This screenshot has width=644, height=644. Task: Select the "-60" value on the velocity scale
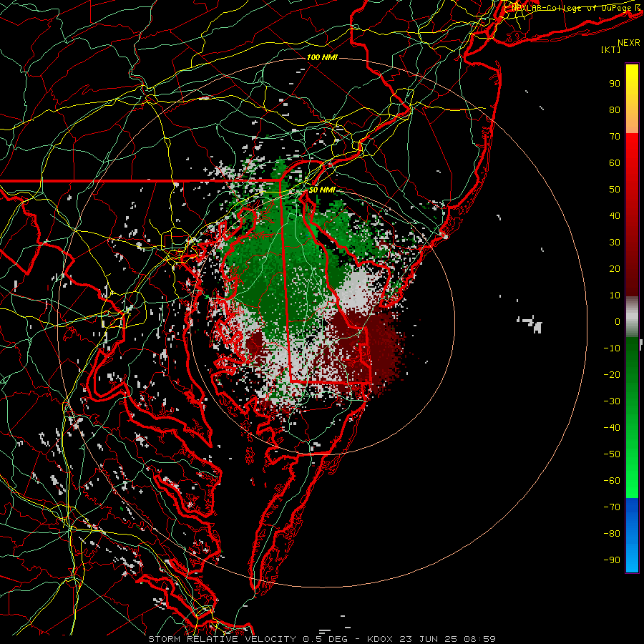coord(612,481)
